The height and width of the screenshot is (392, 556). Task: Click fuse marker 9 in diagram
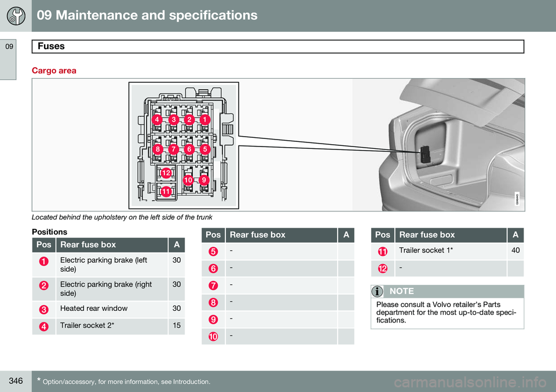(204, 180)
